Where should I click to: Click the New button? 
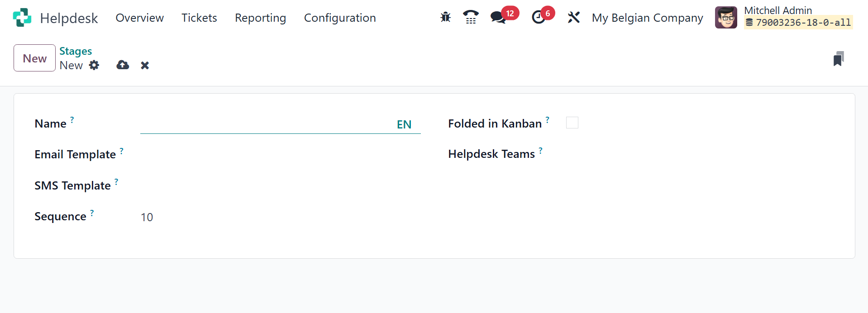click(34, 58)
